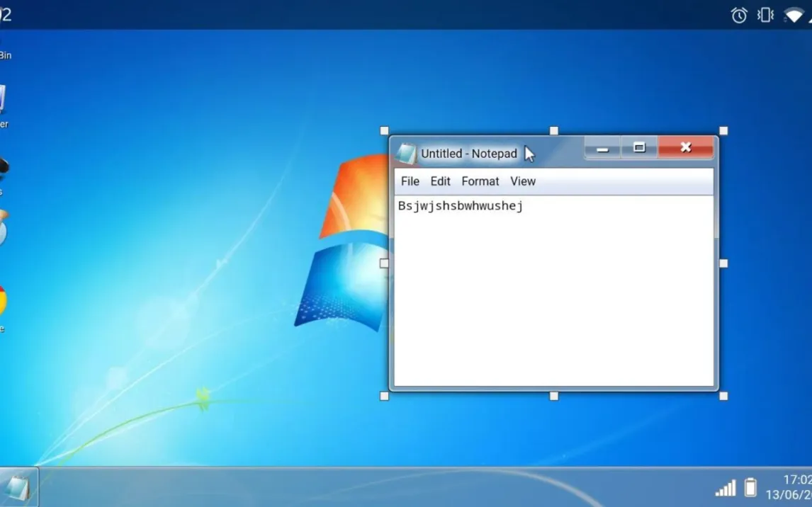Click the alarm clock status icon
The width and height of the screenshot is (812, 507).
739,15
